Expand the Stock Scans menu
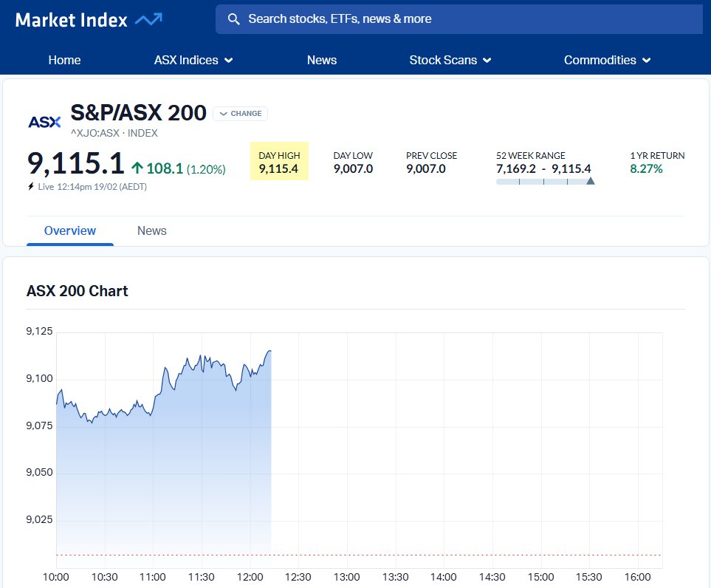 pyautogui.click(x=450, y=60)
